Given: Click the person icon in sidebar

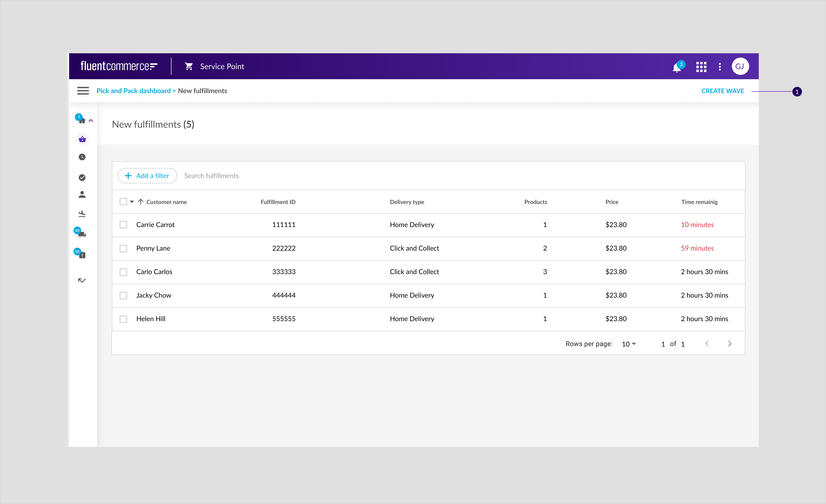Looking at the screenshot, I should point(82,194).
